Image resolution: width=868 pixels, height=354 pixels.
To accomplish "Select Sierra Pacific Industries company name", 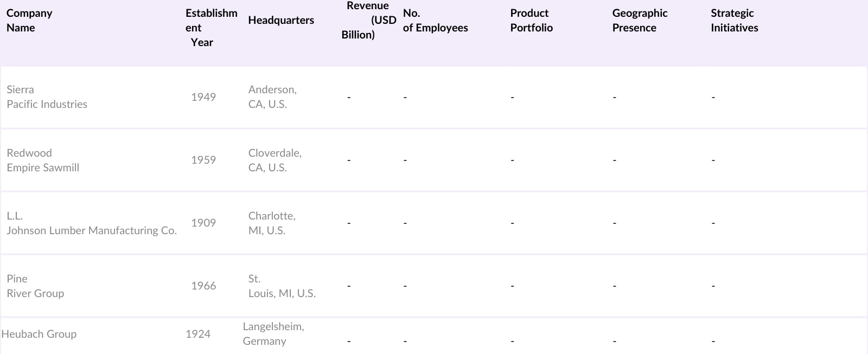I will point(47,97).
